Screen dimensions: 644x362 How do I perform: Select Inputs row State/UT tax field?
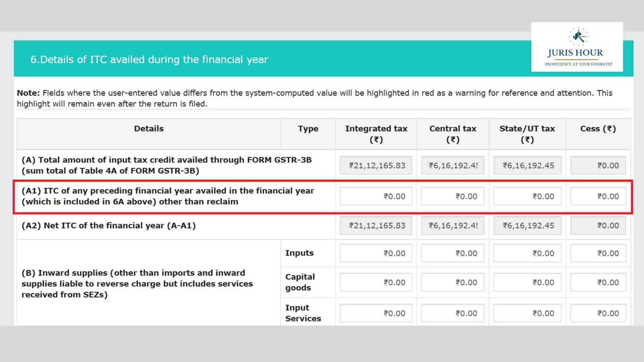click(x=527, y=253)
